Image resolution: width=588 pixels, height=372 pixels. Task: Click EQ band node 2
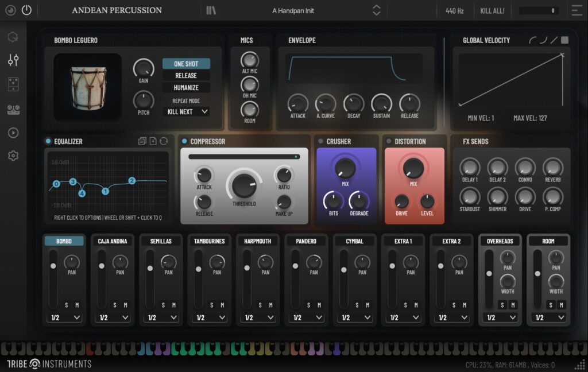131,180
